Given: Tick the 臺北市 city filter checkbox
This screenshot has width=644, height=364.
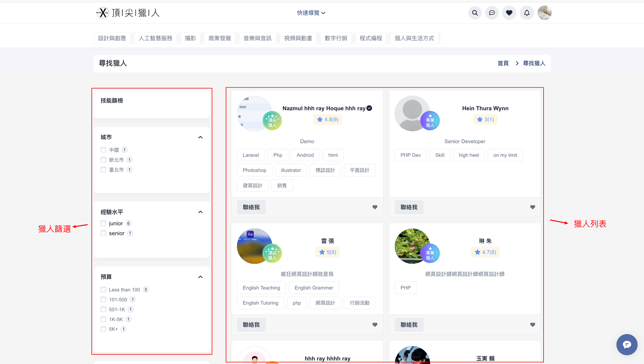Looking at the screenshot, I should [x=103, y=170].
